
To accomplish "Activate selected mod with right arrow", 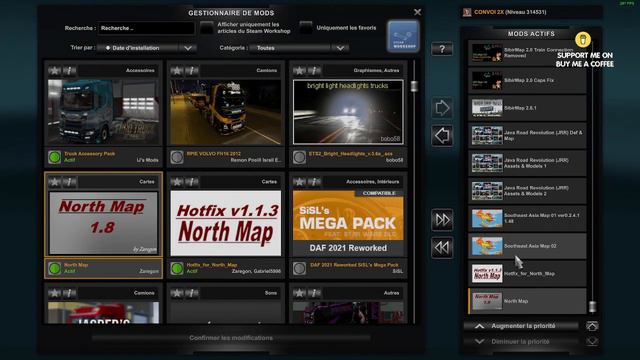I will 442,108.
